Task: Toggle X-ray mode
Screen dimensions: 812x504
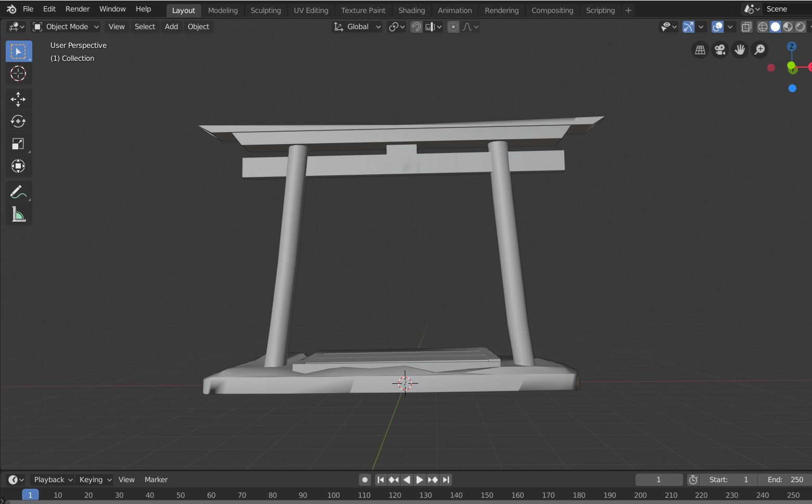Action: tap(746, 27)
